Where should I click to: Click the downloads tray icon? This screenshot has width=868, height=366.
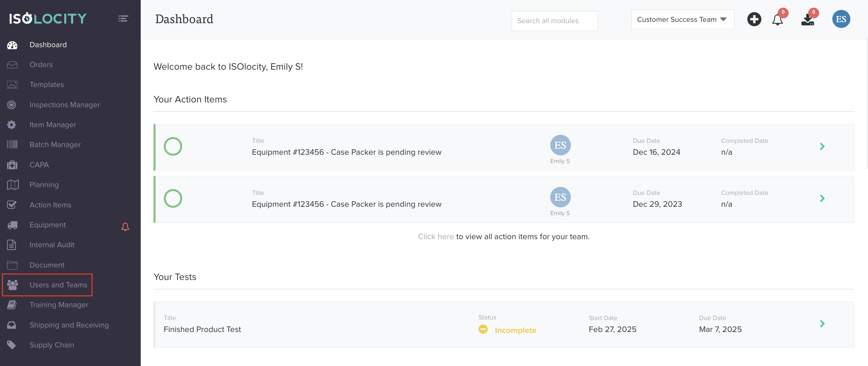[807, 20]
